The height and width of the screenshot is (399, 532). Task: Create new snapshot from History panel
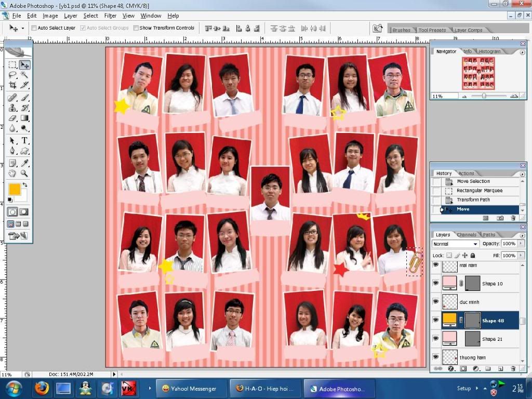click(500, 218)
